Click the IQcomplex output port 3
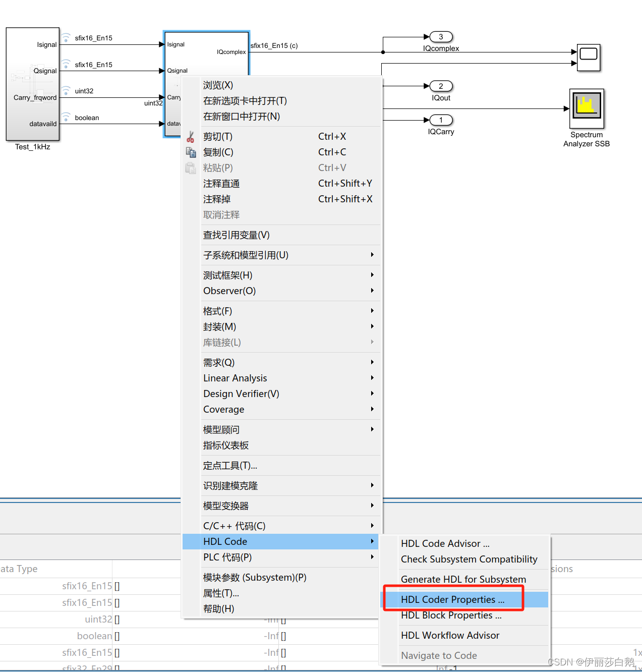The height and width of the screenshot is (672, 642). 441,36
